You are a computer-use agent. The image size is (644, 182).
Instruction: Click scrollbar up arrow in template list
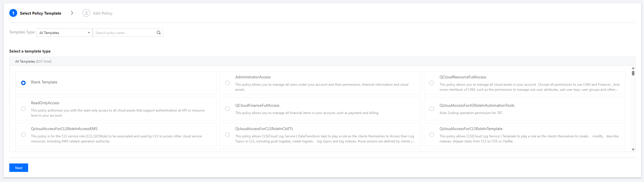tap(633, 68)
